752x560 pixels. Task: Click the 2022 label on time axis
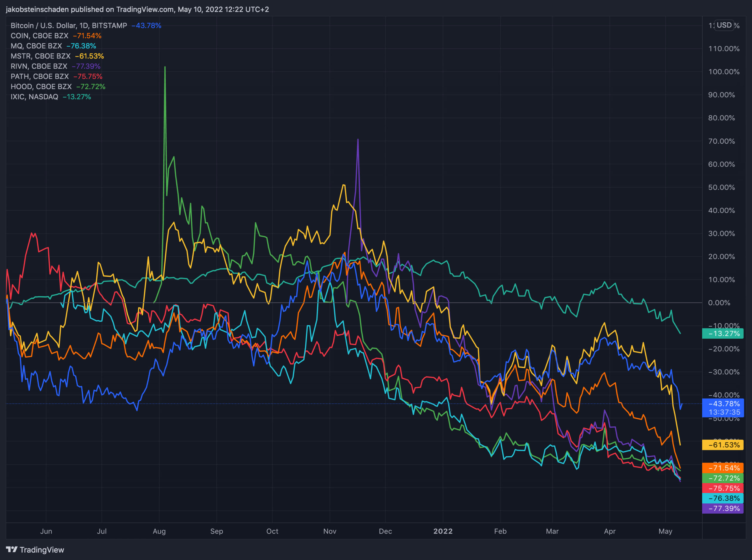(x=443, y=531)
